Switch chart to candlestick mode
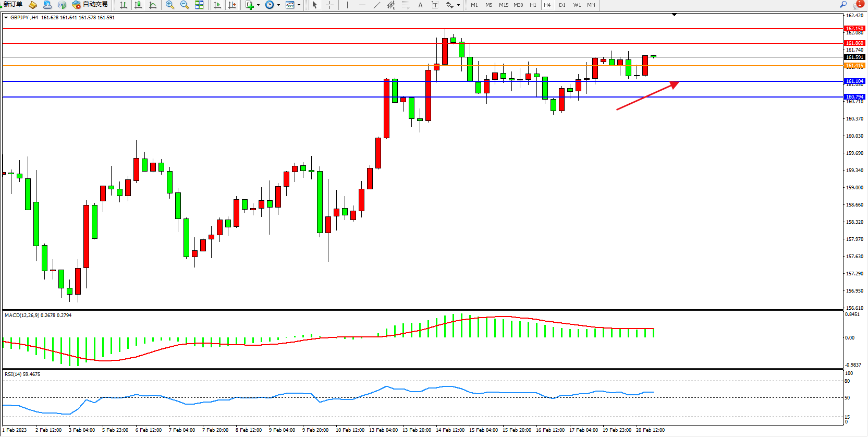 pos(138,5)
